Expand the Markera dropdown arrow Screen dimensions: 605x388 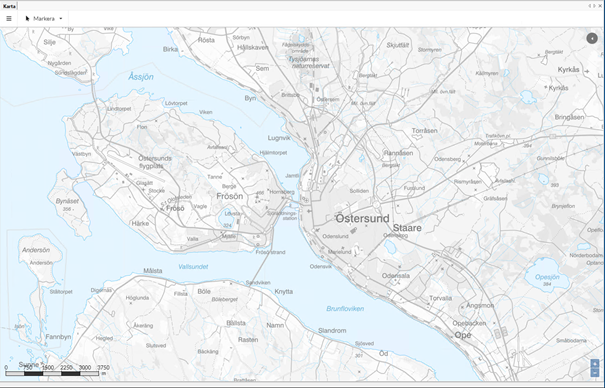click(x=61, y=19)
